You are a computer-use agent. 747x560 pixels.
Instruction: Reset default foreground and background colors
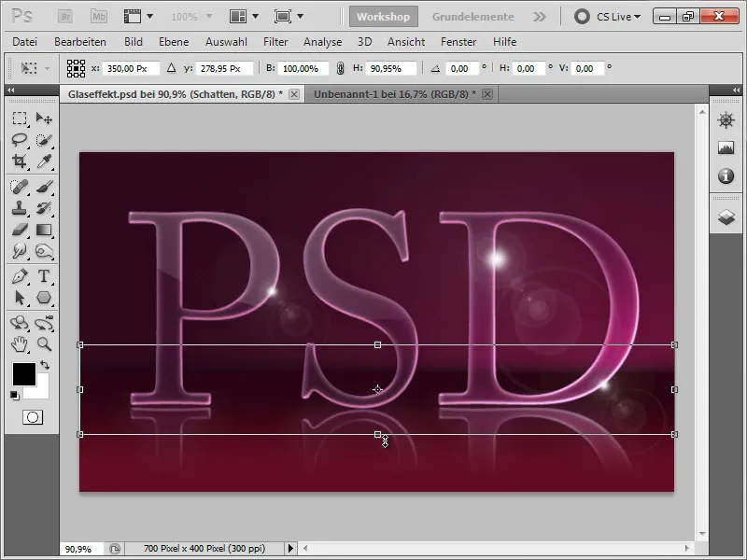coord(15,395)
